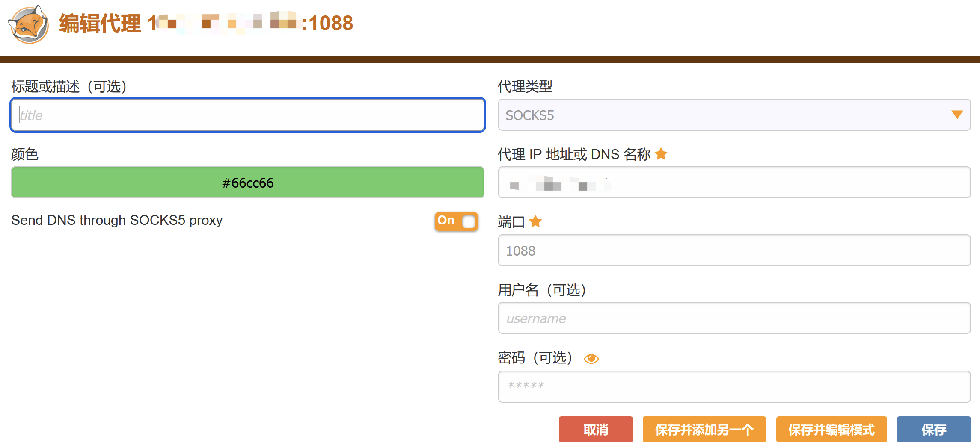Image resolution: width=980 pixels, height=448 pixels.
Task: Click the Send DNS through SOCKS5 proxy label
Action: point(117,220)
